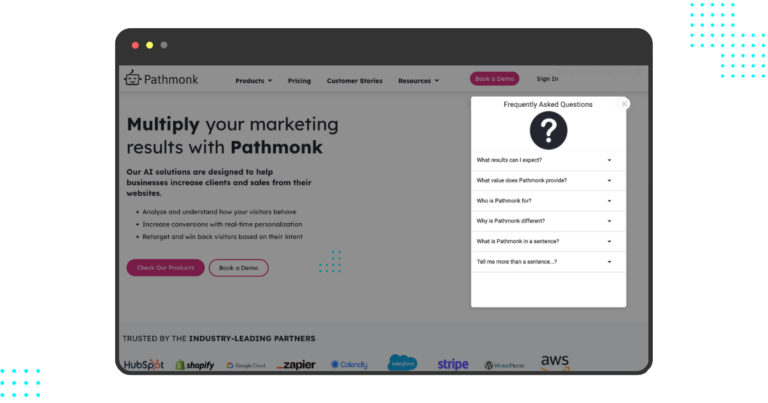Expand 'Who is Pathmonk for?'
Viewport: 768px width, 403px height.
(x=548, y=201)
